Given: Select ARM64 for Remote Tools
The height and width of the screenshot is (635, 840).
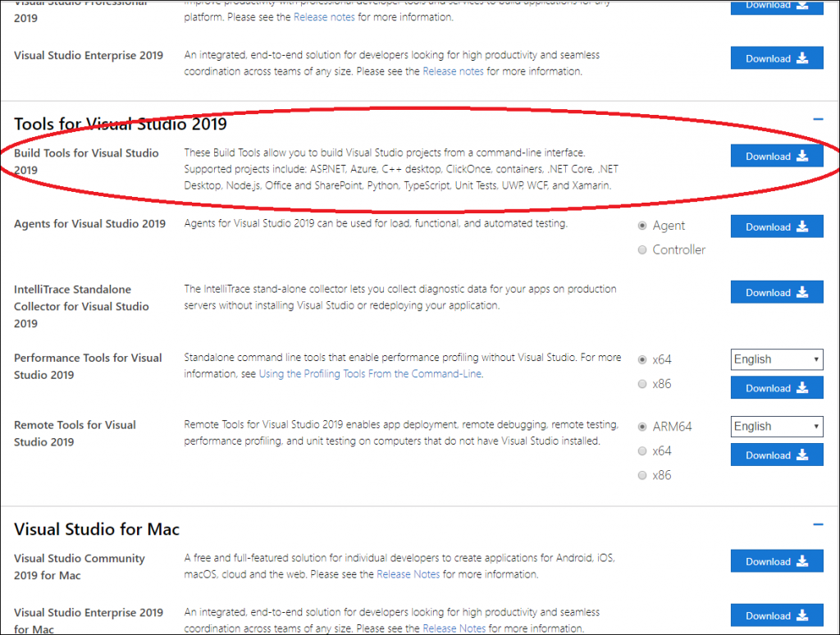Looking at the screenshot, I should coord(642,427).
